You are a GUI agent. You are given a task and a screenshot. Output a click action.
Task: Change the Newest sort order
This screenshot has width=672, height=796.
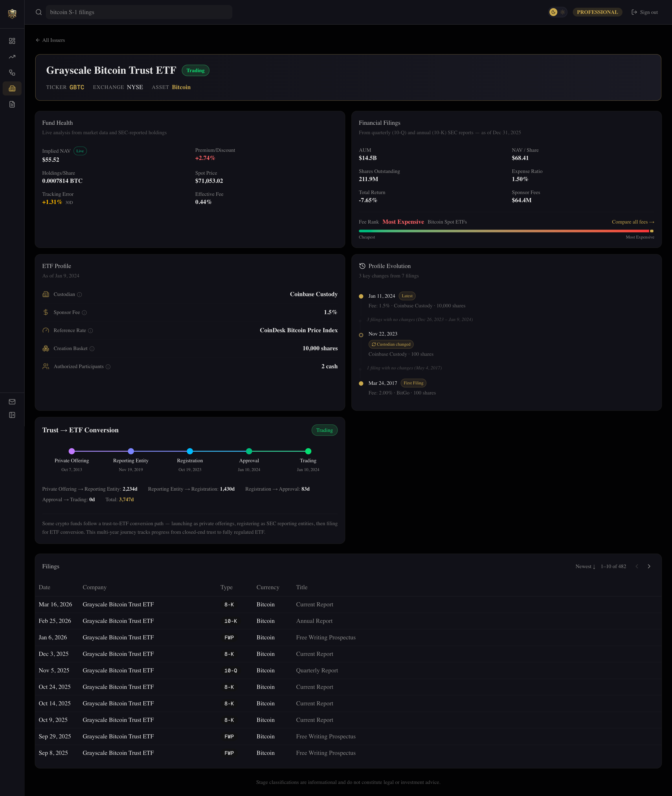(585, 567)
